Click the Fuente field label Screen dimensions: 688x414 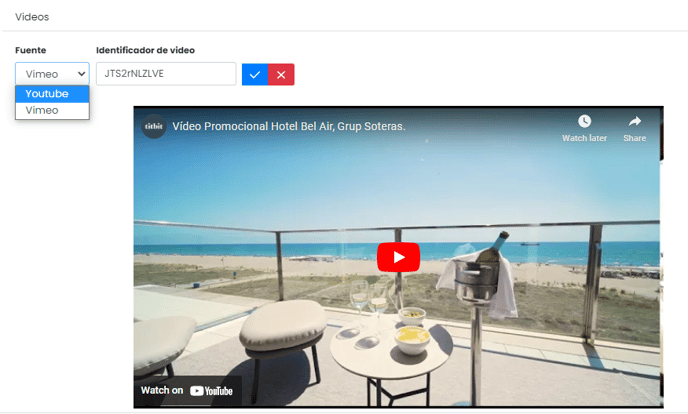[31, 50]
